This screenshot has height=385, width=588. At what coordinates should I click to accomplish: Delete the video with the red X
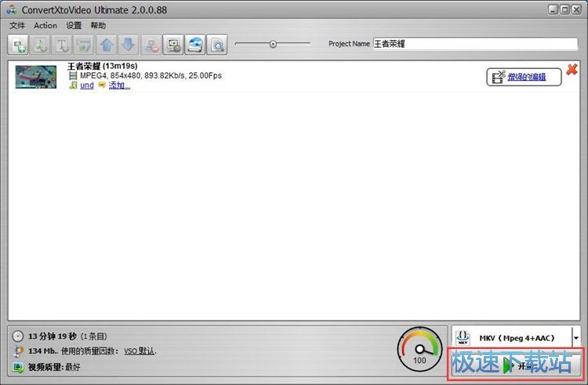[x=572, y=69]
